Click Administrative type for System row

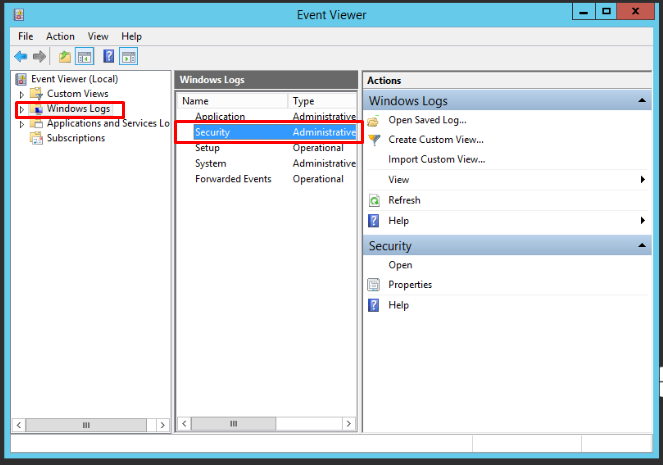pos(324,164)
